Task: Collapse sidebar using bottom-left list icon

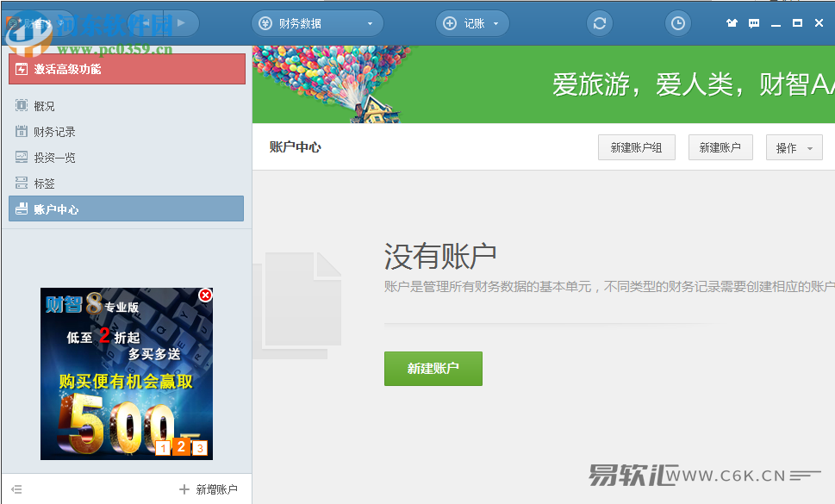Action: click(x=16, y=489)
